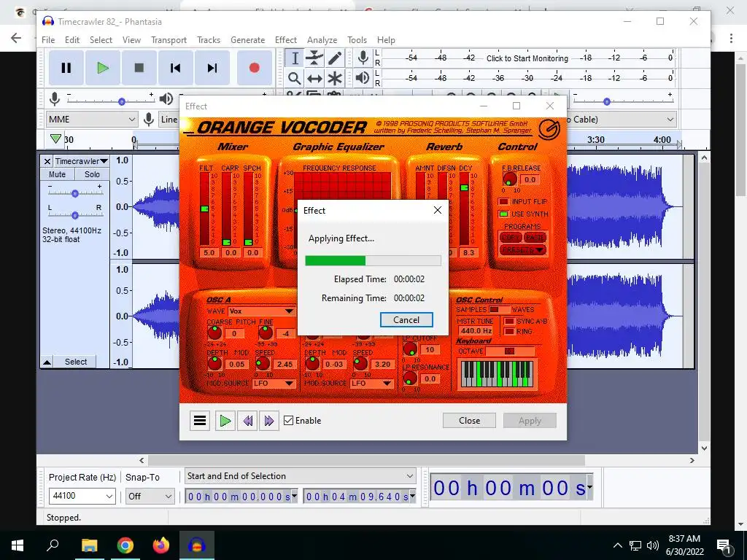Select the Envelope tool
This screenshot has width=747, height=560.
click(x=314, y=58)
